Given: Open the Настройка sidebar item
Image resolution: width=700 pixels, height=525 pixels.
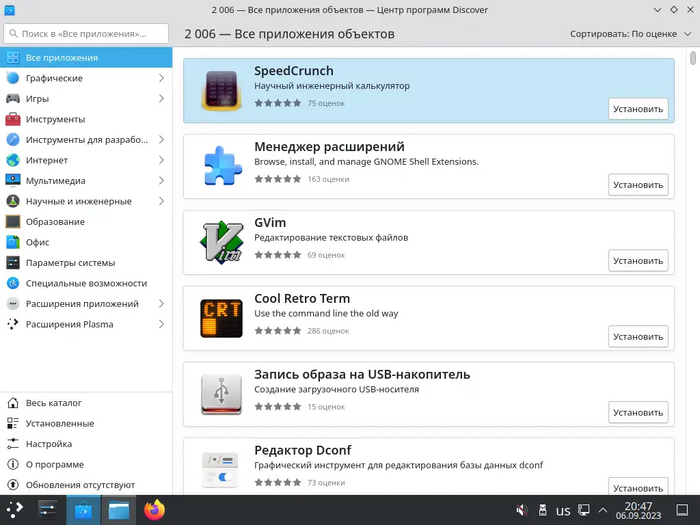Looking at the screenshot, I should pyautogui.click(x=48, y=444).
